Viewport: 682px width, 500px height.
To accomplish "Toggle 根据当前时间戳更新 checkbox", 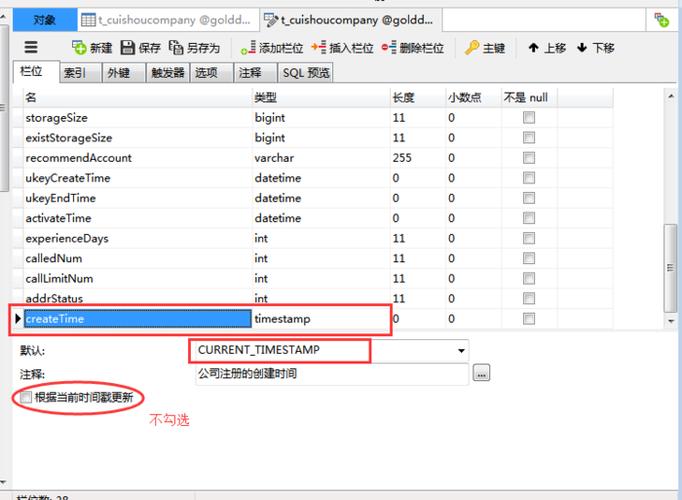I will pyautogui.click(x=26, y=397).
